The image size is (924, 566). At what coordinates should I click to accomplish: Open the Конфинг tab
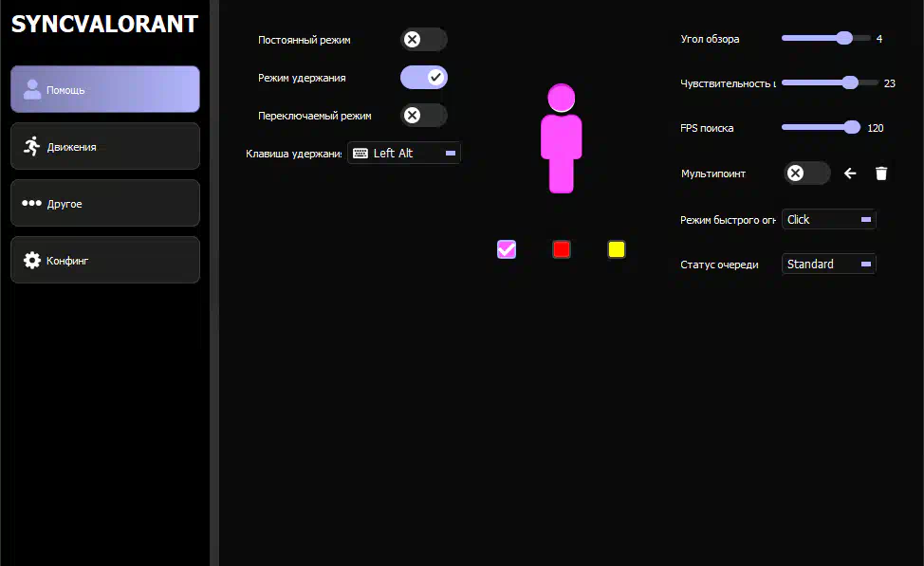click(x=105, y=260)
